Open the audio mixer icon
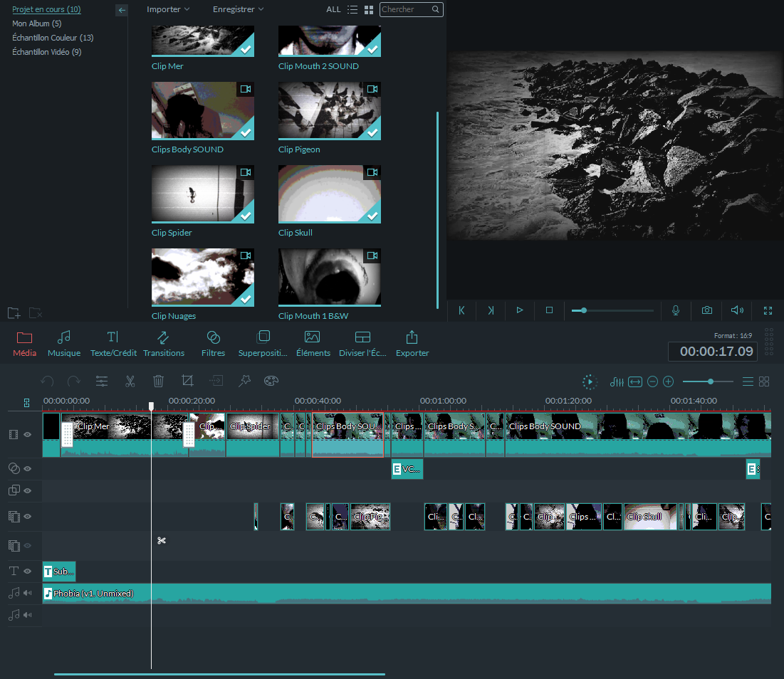 click(617, 382)
